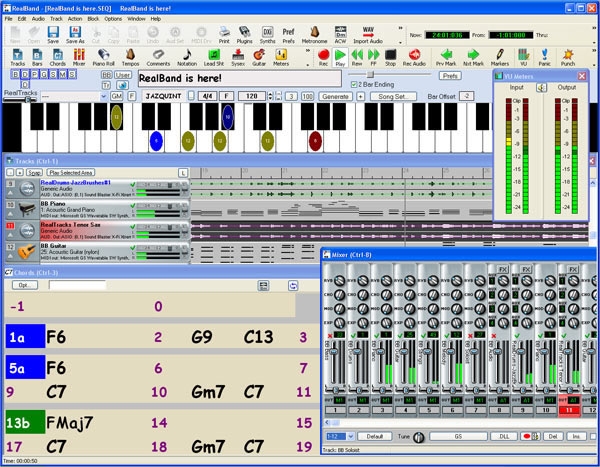Click the Tune knob in Mixer
Image resolution: width=600 pixels, height=467 pixels.
pyautogui.click(x=419, y=437)
